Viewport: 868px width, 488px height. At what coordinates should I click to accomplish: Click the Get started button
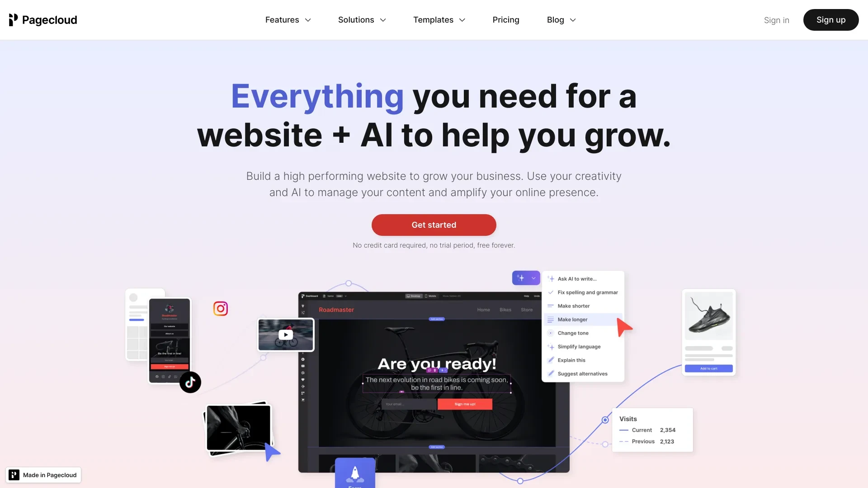434,225
